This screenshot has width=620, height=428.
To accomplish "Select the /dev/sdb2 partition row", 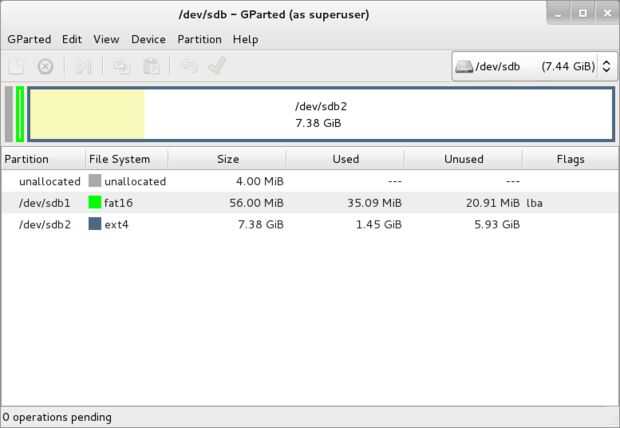I will (x=310, y=225).
